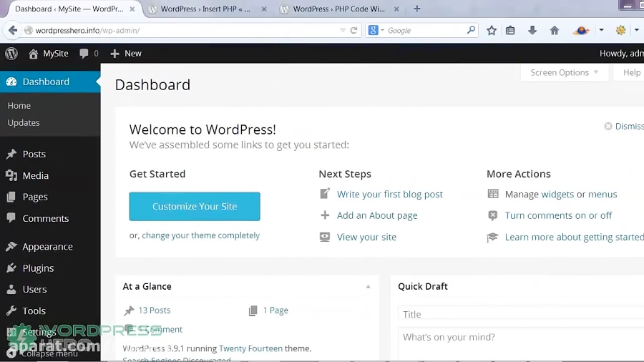Collapse the At a Glance box arrow
644x362 pixels.
pos(368,286)
